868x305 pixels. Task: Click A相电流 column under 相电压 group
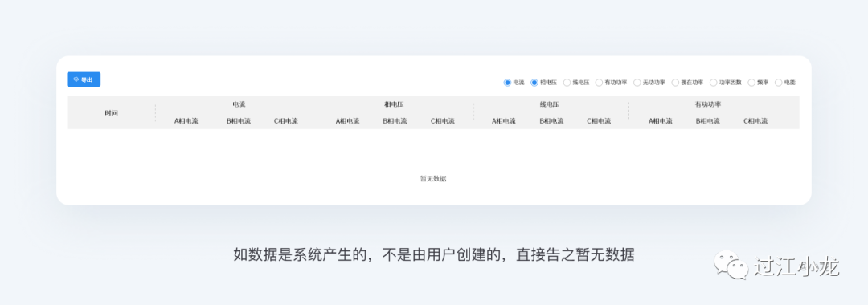pos(347,121)
